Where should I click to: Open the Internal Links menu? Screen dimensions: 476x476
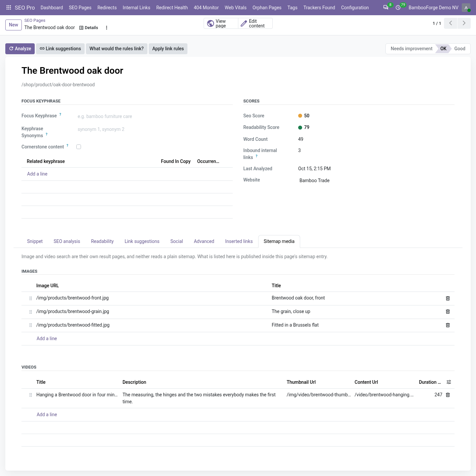click(x=136, y=8)
